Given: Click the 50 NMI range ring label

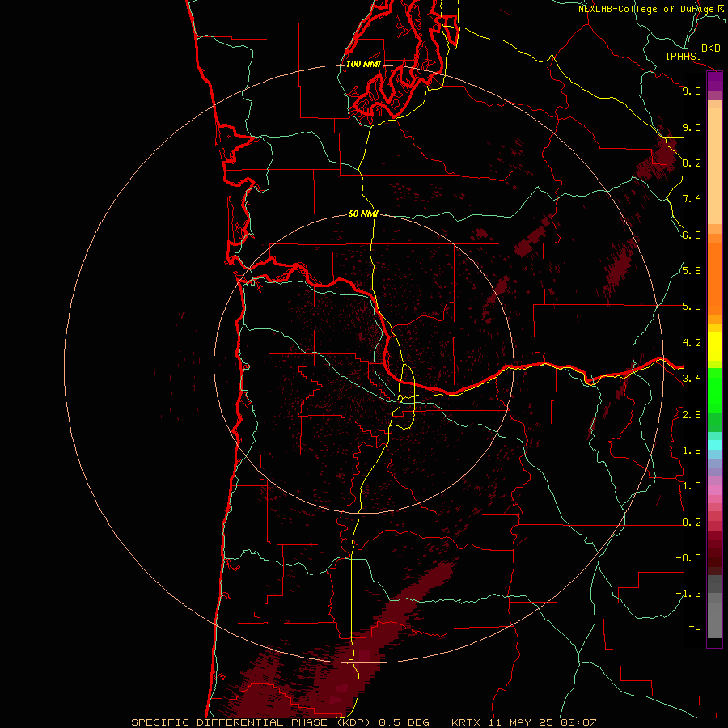Looking at the screenshot, I should tap(363, 214).
